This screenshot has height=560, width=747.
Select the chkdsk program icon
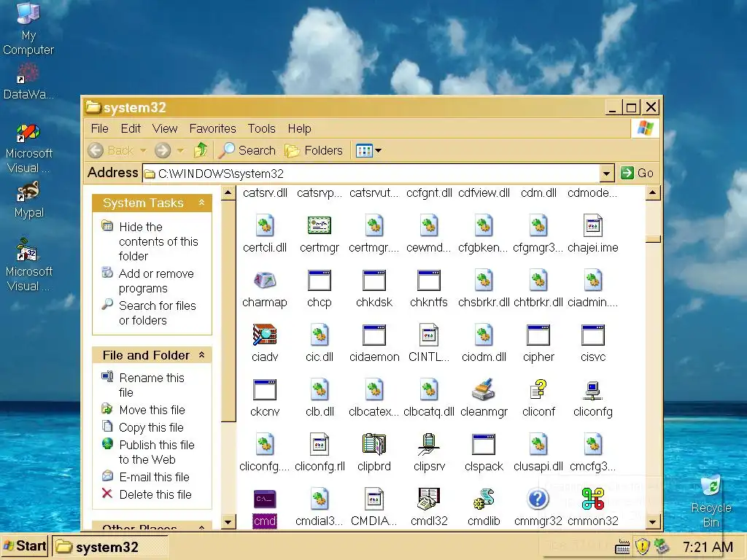coord(374,281)
